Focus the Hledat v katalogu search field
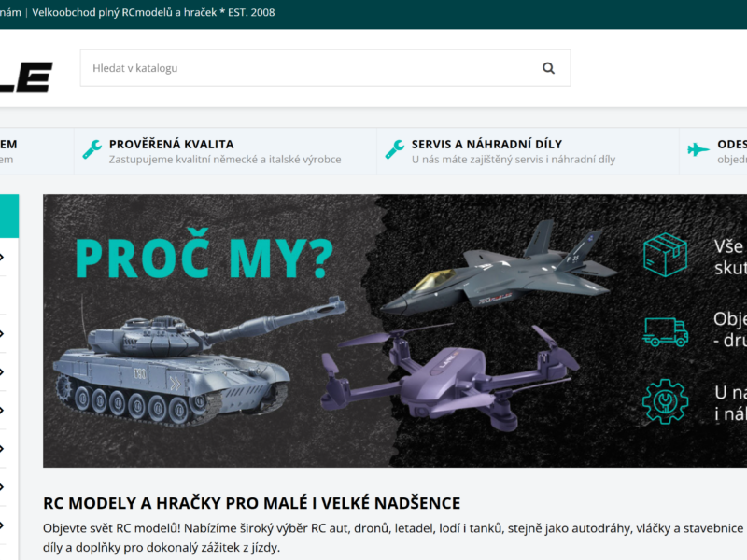This screenshot has height=560, width=747. [x=325, y=68]
